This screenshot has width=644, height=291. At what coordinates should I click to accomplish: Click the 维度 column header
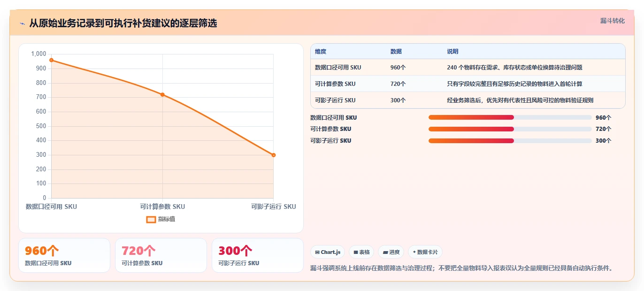(321, 52)
